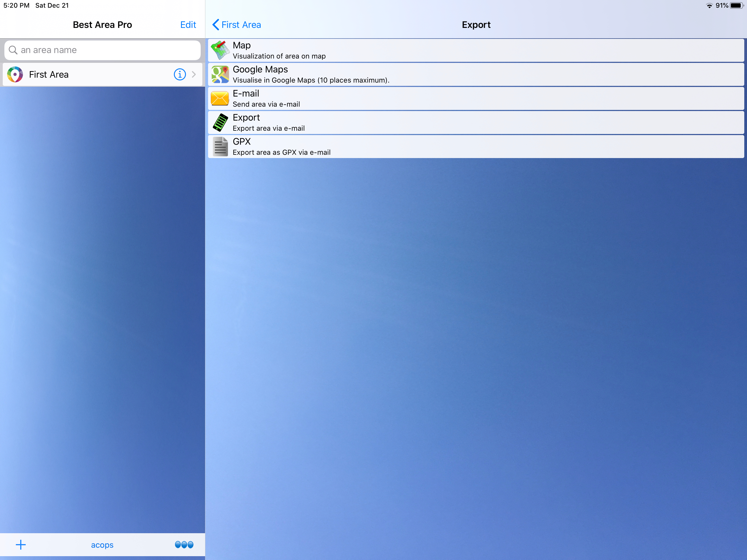747x560 pixels.
Task: Tap the GPX document icon
Action: [221, 147]
